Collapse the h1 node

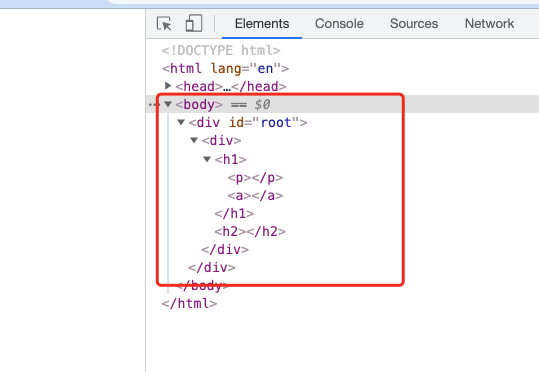(x=207, y=159)
